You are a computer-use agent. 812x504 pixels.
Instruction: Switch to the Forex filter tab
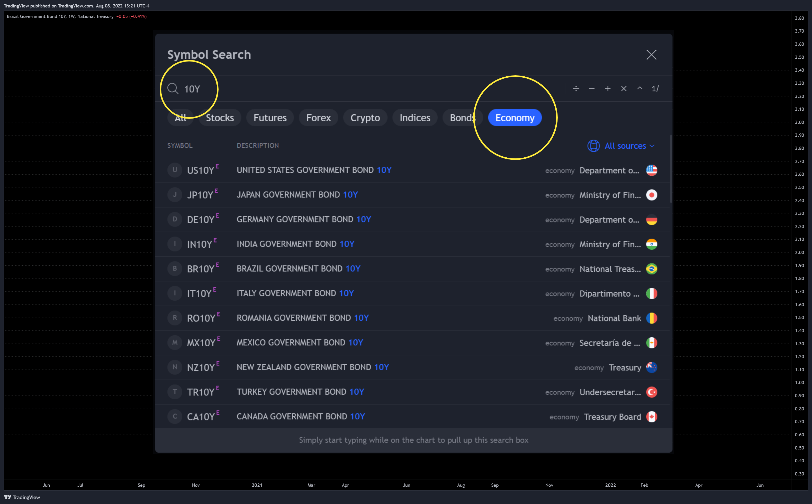tap(319, 118)
